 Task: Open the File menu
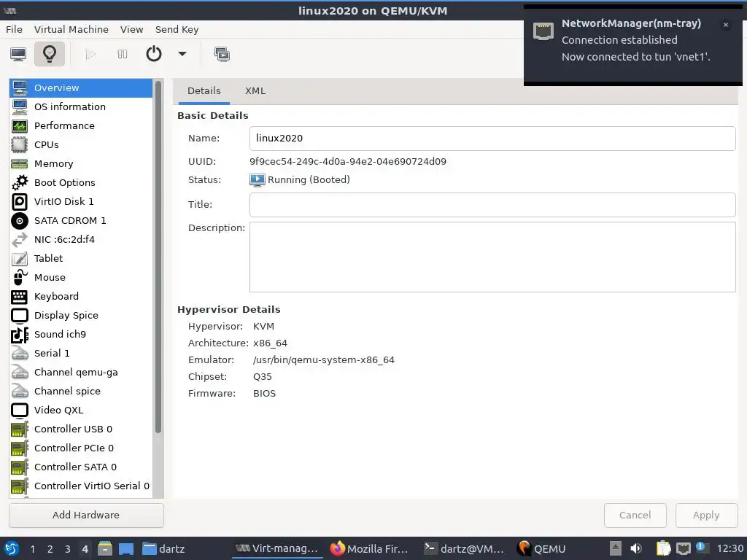[15, 29]
